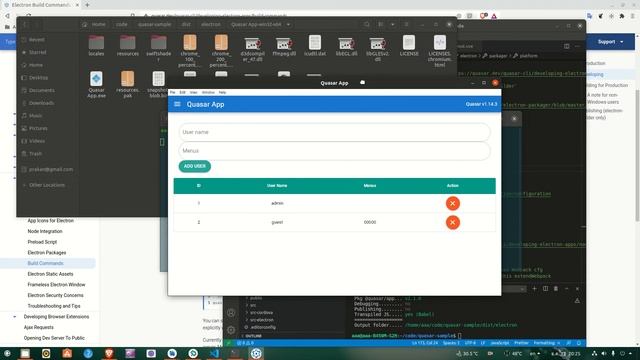Select resources.pak in file manager

pos(127,84)
